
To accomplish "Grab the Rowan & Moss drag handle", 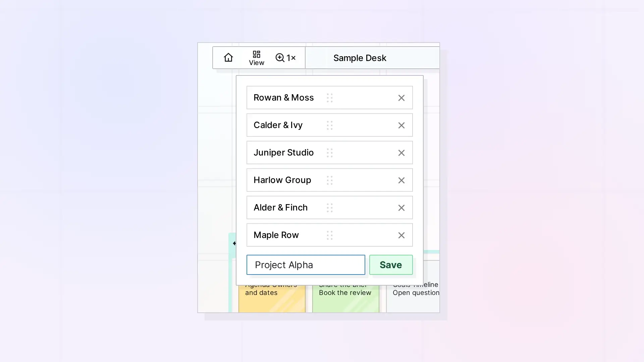I will [330, 98].
